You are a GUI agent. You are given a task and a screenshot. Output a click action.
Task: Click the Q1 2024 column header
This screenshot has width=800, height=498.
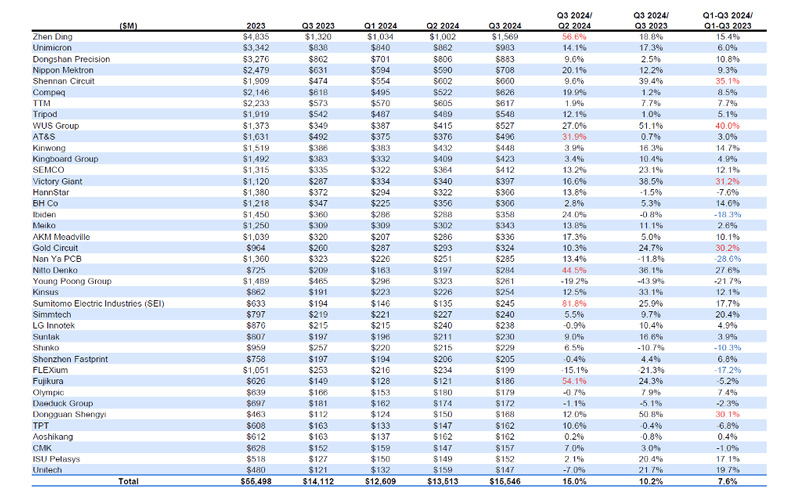(380, 26)
